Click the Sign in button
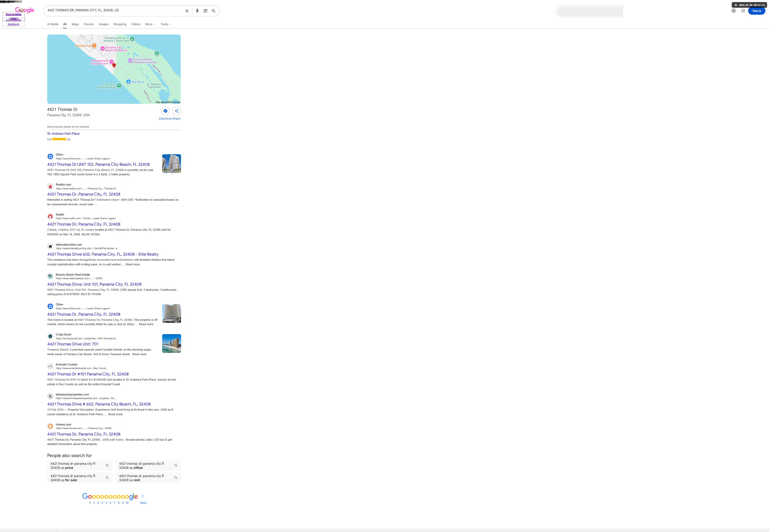The width and height of the screenshot is (779, 532). coord(757,11)
